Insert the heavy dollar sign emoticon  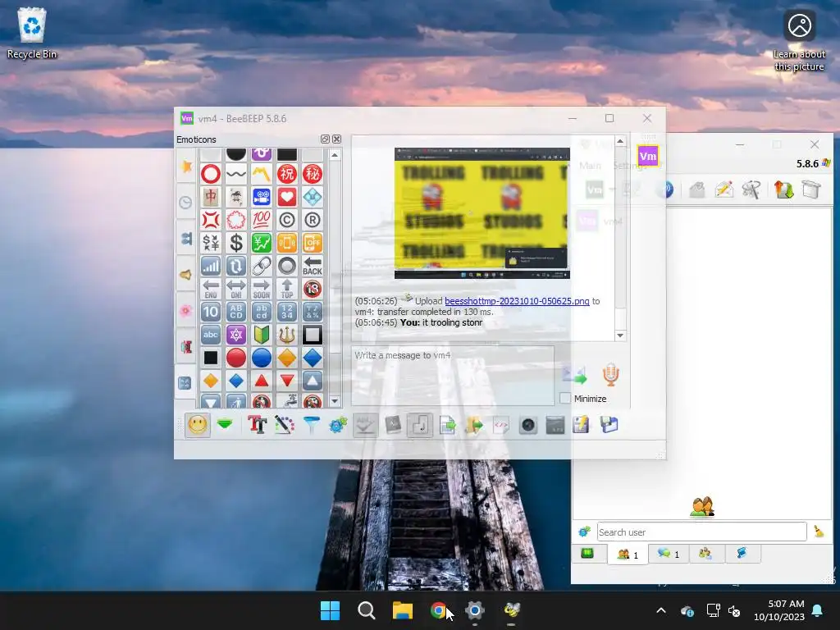[x=235, y=243]
